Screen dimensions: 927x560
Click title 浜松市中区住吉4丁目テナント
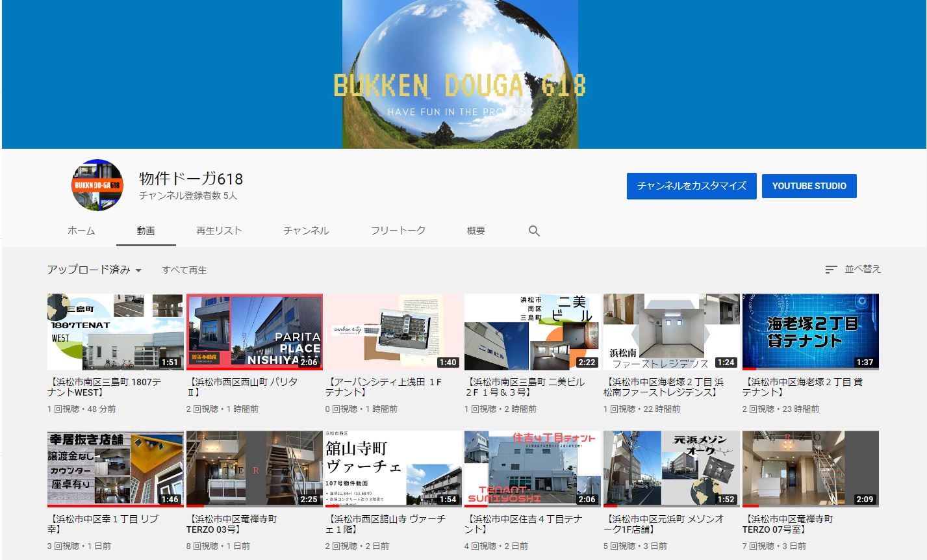[524, 524]
